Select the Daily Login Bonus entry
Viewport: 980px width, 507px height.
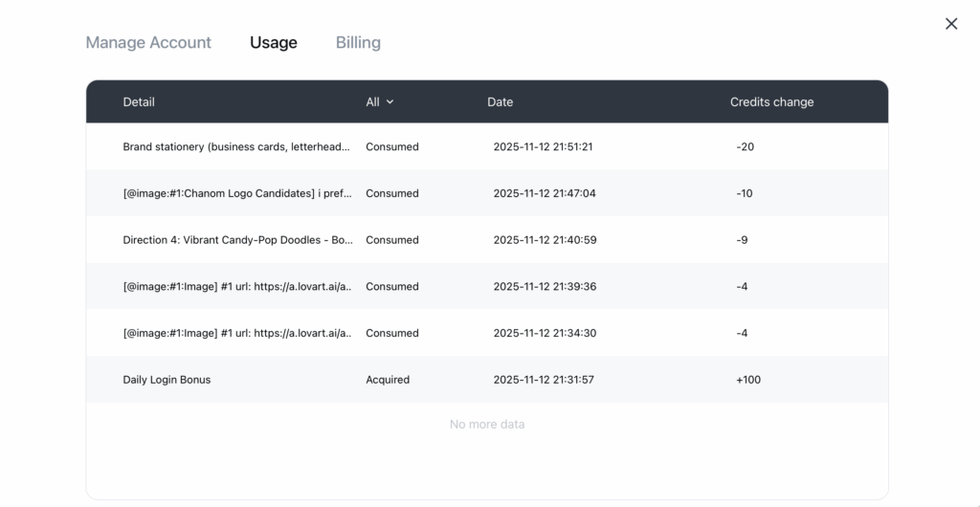point(167,380)
